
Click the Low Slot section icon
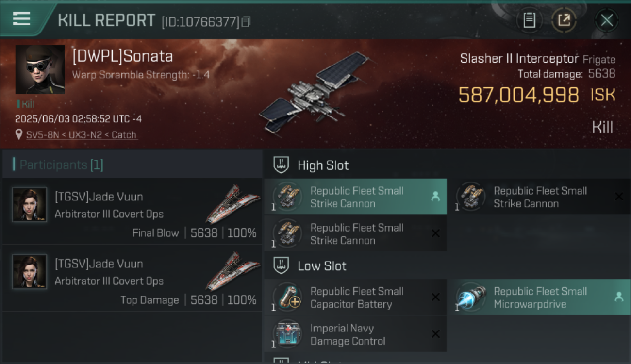tap(282, 265)
